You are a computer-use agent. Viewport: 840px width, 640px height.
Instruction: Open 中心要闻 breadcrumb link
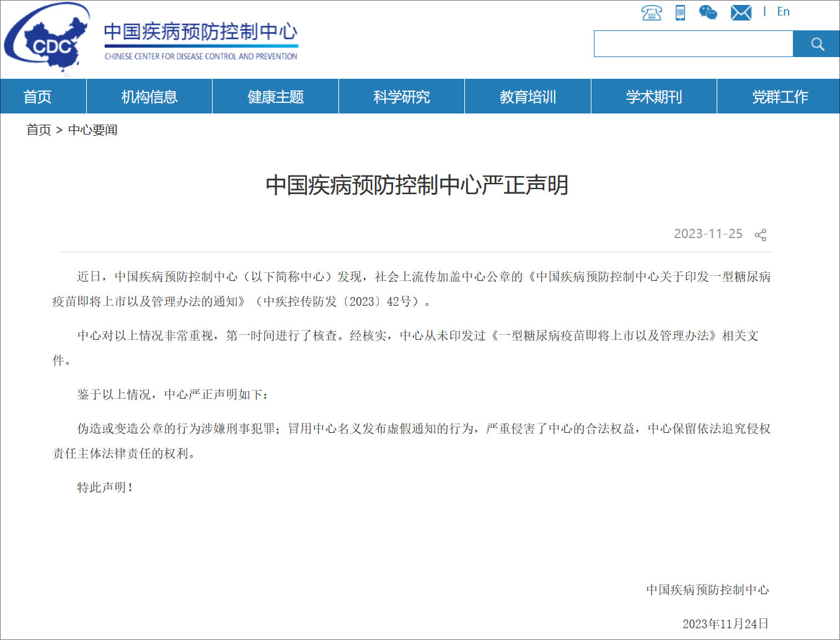(93, 130)
